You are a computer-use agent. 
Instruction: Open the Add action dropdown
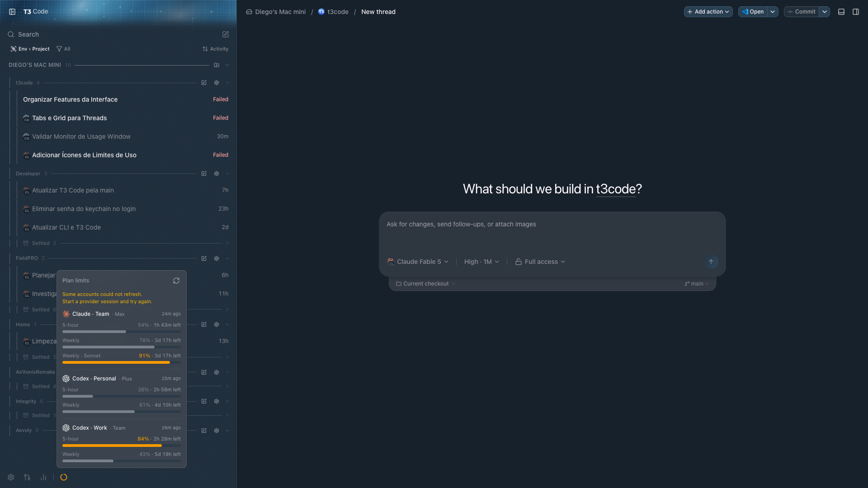pyautogui.click(x=708, y=12)
